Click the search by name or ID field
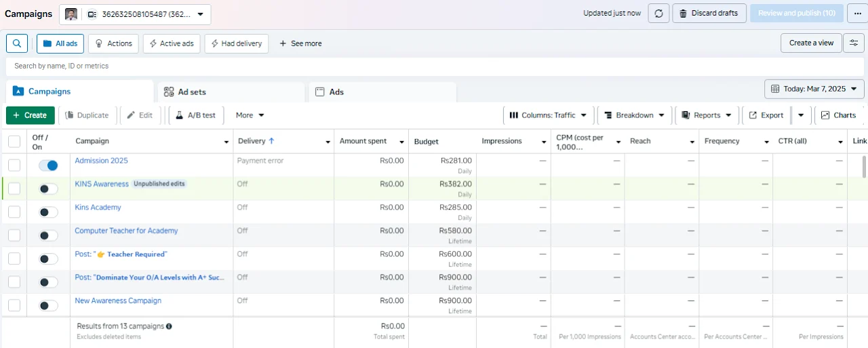 click(434, 66)
